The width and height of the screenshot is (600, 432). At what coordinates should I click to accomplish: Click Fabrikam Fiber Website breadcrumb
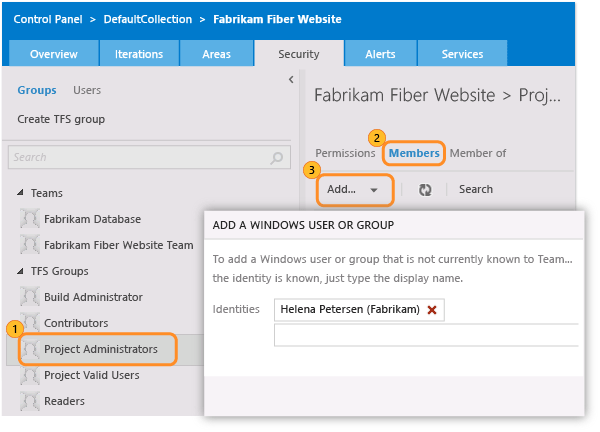point(277,20)
